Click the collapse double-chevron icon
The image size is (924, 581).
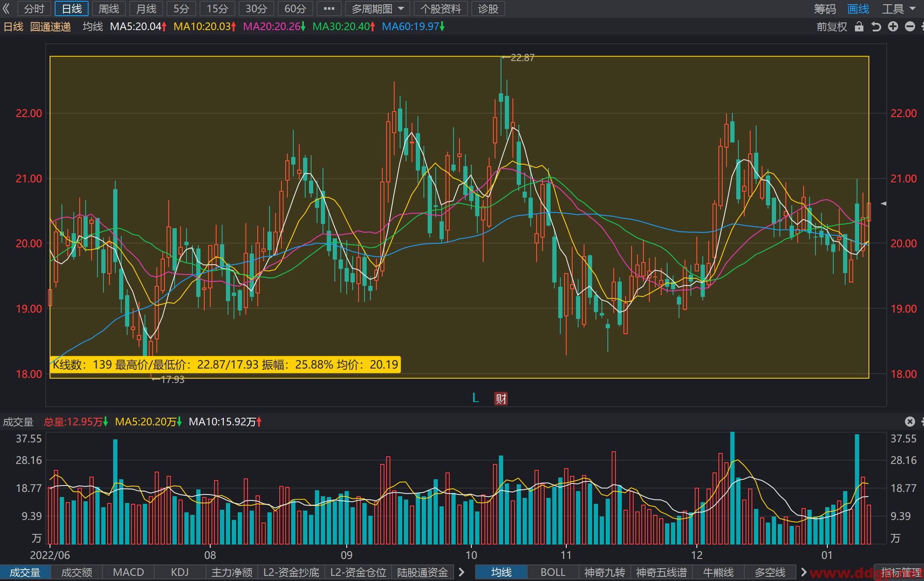click(x=6, y=8)
